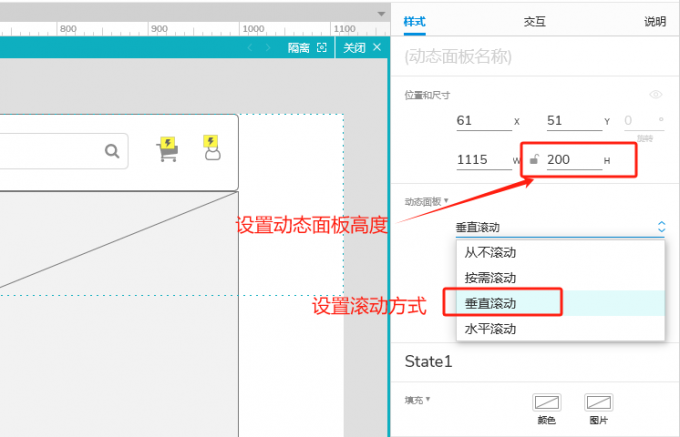Open the 说明 tab
Viewport: 680px width, 437px height.
tap(655, 22)
